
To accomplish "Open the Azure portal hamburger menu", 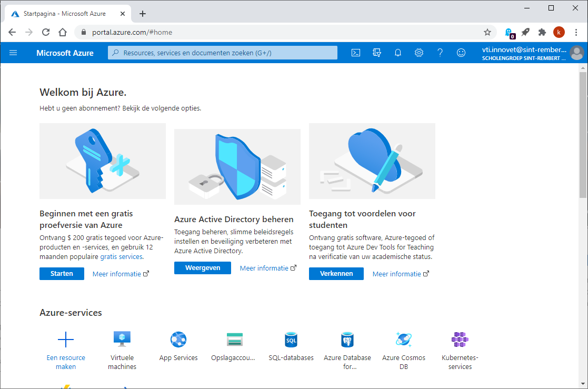I will click(x=13, y=53).
